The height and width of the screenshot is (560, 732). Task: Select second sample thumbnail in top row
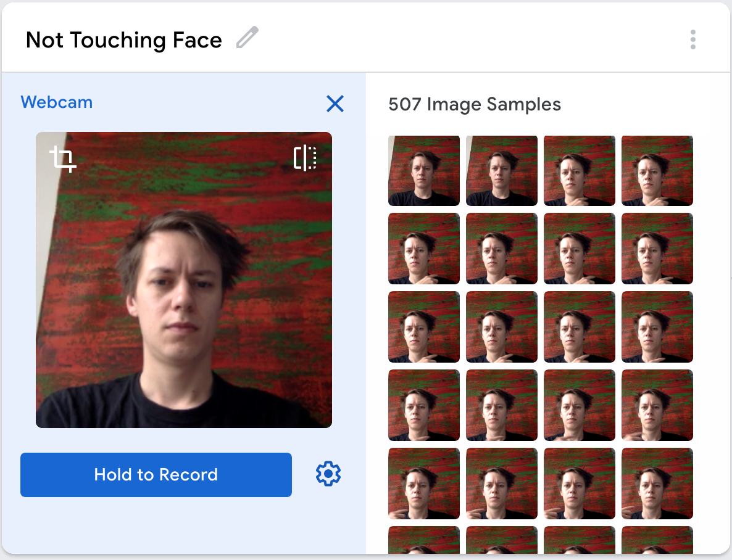click(x=502, y=170)
